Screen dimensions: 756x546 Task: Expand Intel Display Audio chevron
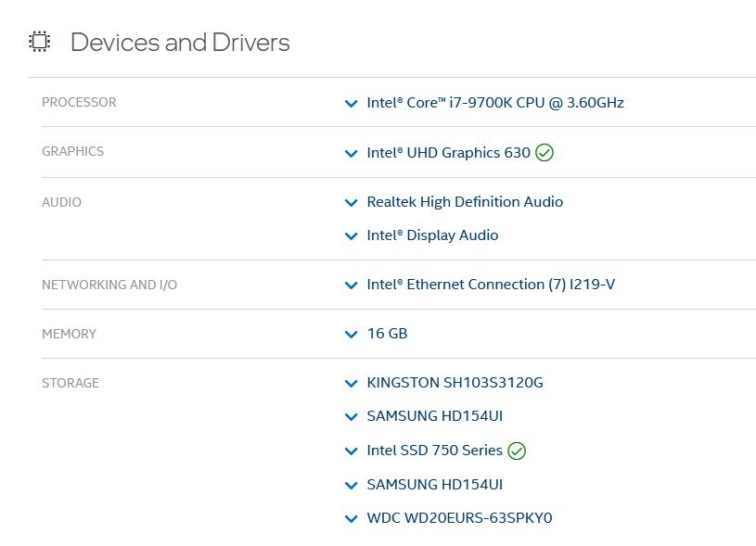pos(352,236)
